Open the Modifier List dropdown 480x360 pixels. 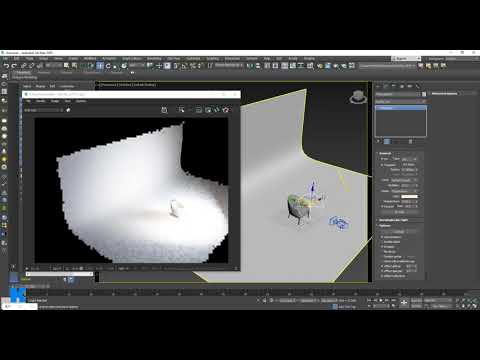401,101
